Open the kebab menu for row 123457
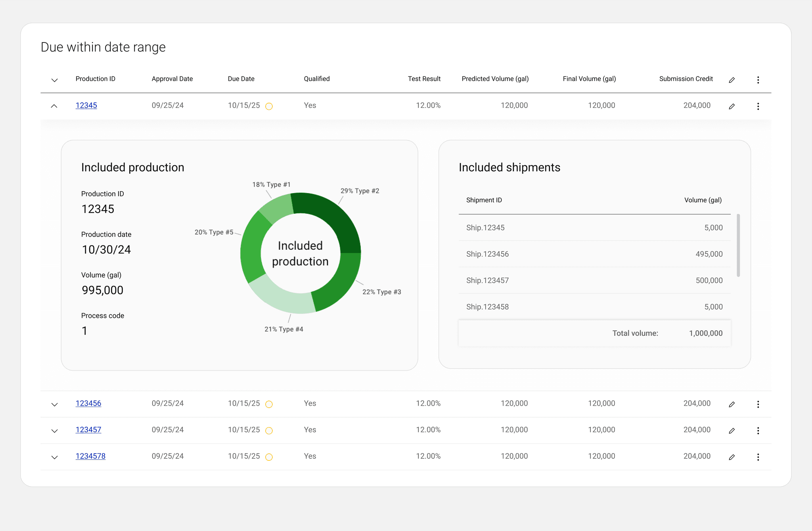Image resolution: width=812 pixels, height=531 pixels. [x=758, y=431]
